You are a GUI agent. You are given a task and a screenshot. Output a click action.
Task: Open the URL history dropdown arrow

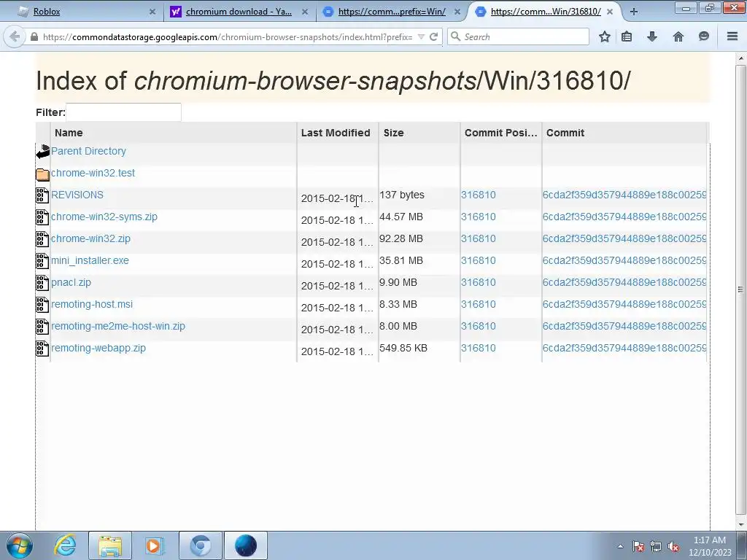tap(421, 36)
